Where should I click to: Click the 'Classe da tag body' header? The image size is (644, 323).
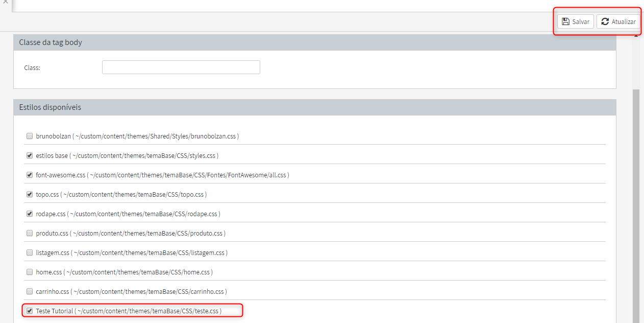point(315,42)
